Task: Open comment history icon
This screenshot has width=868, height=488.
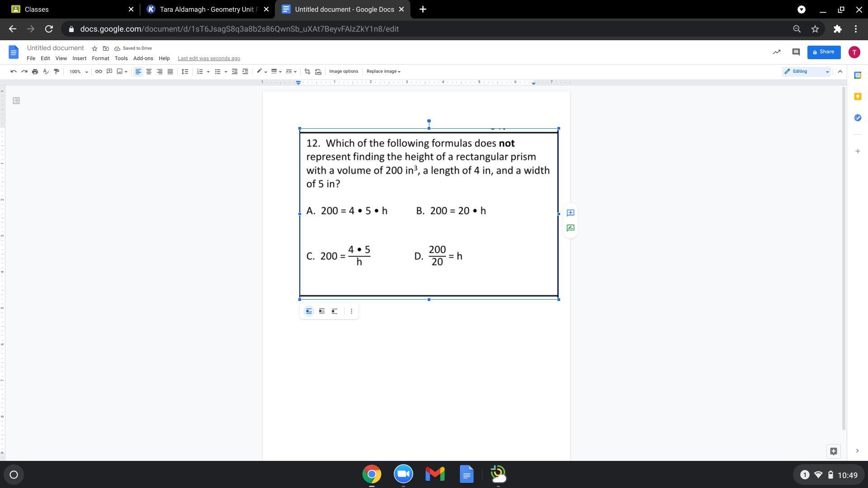Action: pos(796,52)
